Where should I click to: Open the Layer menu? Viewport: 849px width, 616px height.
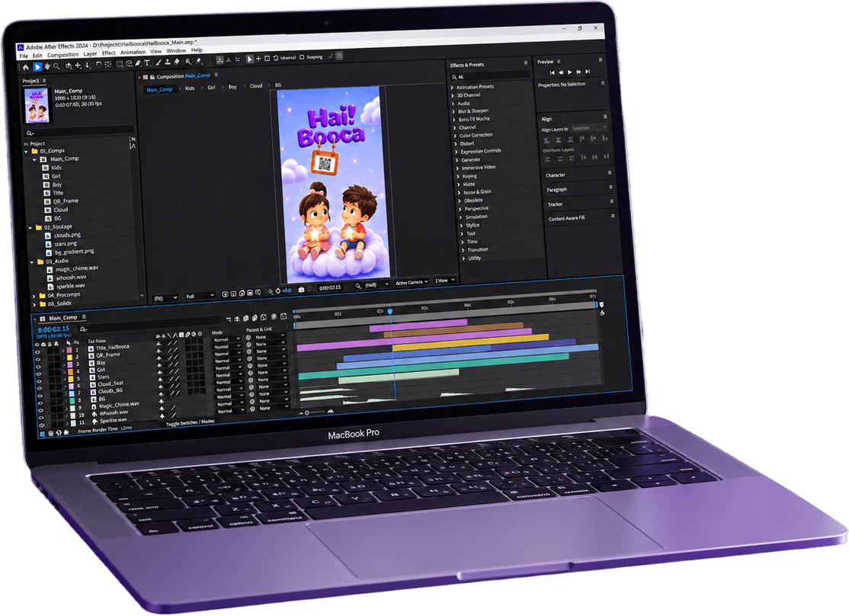90,53
